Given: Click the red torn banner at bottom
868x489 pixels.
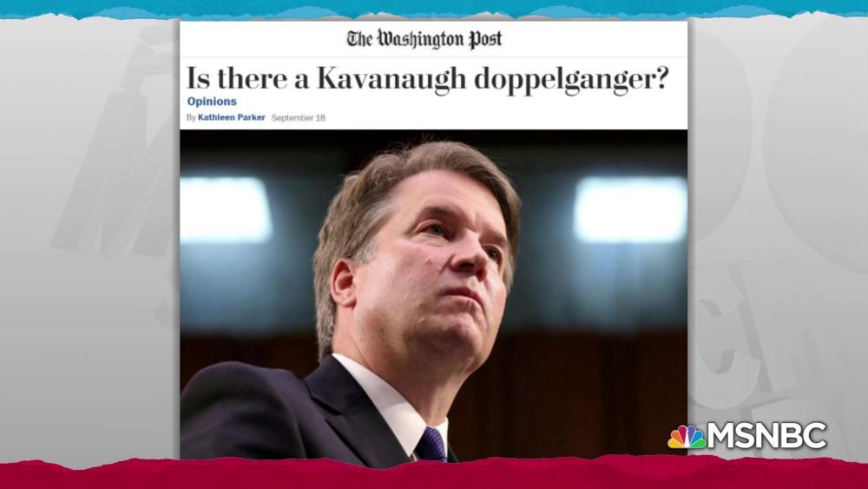Looking at the screenshot, I should pyautogui.click(x=434, y=474).
